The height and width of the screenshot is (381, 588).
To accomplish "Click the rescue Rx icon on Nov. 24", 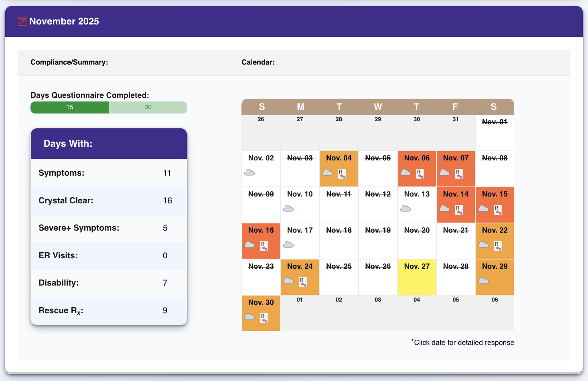I will [303, 282].
